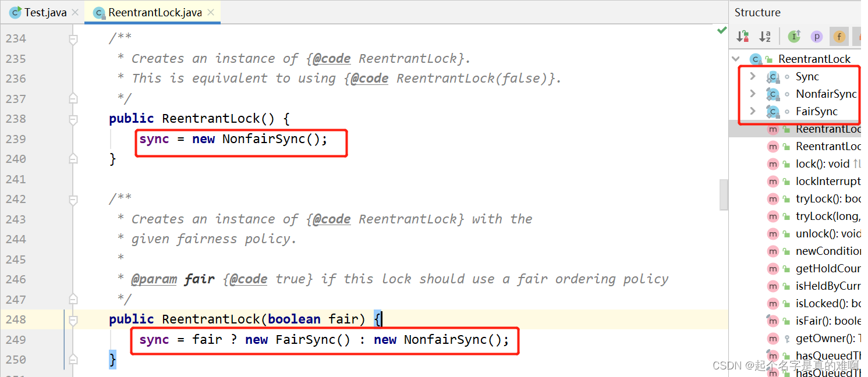Click public lock icon beside getHoldCount
Viewport: 868px width, 377px height.
(x=787, y=268)
